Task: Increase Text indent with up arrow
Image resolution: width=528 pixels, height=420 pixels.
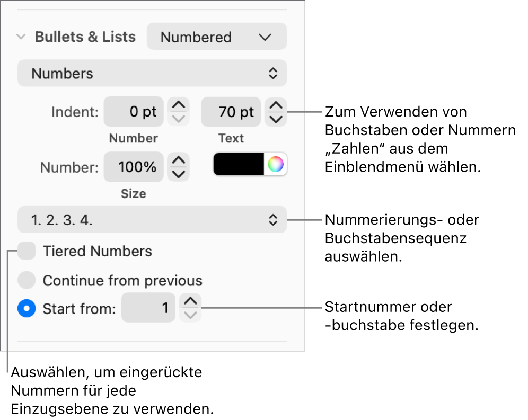Action: pos(276,105)
